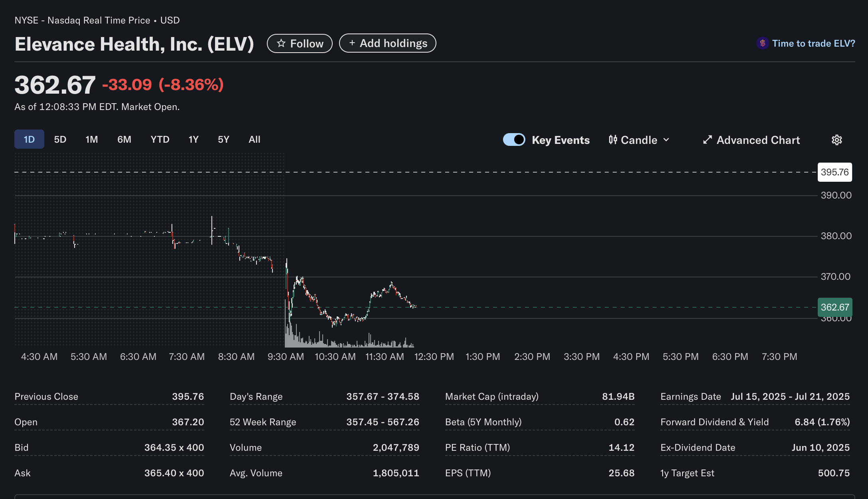Viewport: 868px width, 499px height.
Task: Click the Ex-Dividend Date value Jun 10, 2025
Action: pyautogui.click(x=821, y=448)
